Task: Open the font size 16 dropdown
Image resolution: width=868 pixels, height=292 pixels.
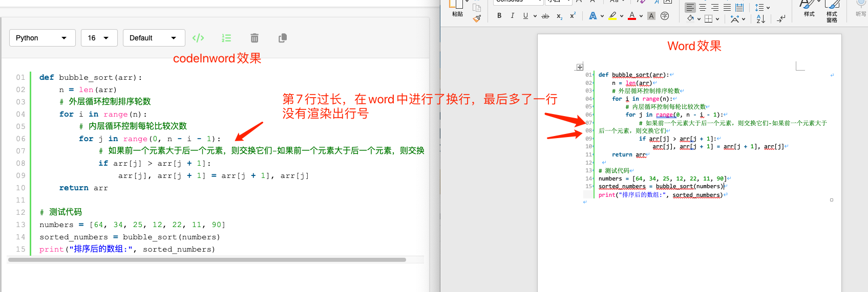Action: pos(99,38)
